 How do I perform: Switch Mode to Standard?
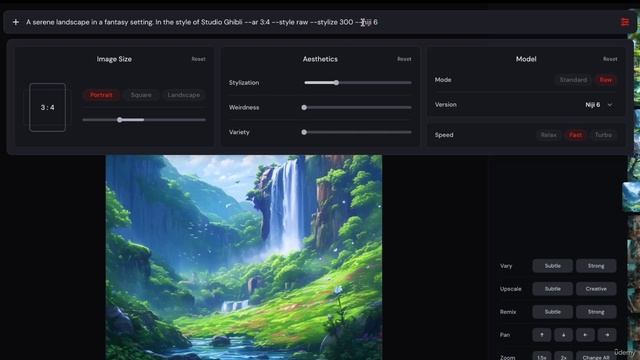(x=573, y=80)
